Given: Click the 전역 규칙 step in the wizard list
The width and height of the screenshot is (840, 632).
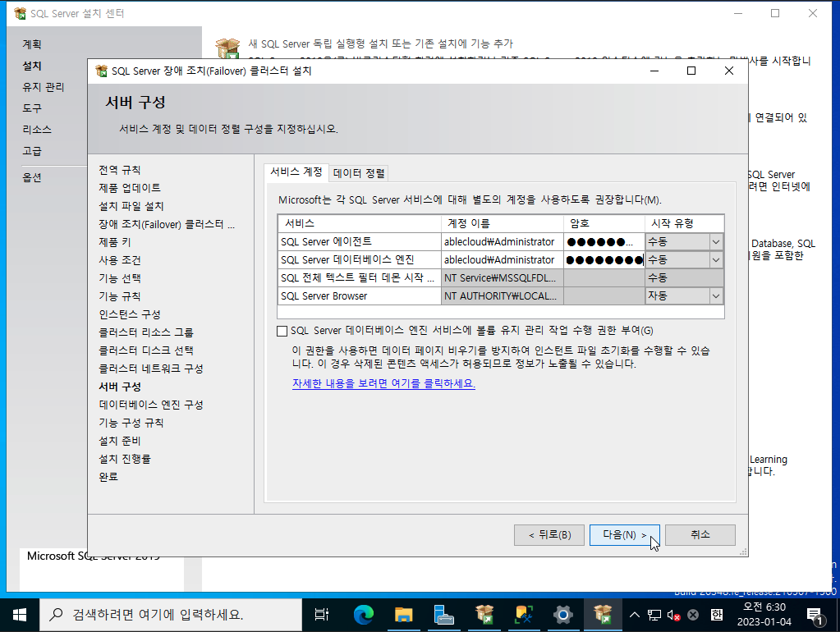Looking at the screenshot, I should (x=119, y=171).
